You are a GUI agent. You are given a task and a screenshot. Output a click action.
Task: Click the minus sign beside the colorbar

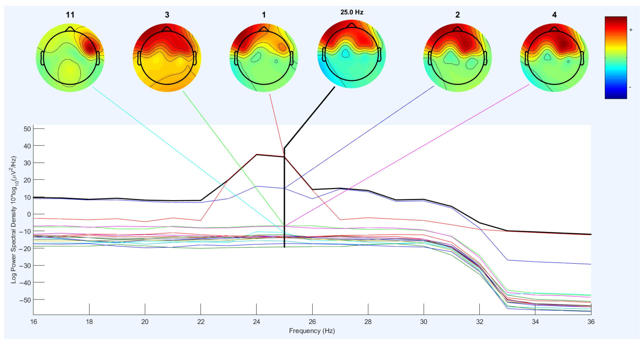coord(630,87)
